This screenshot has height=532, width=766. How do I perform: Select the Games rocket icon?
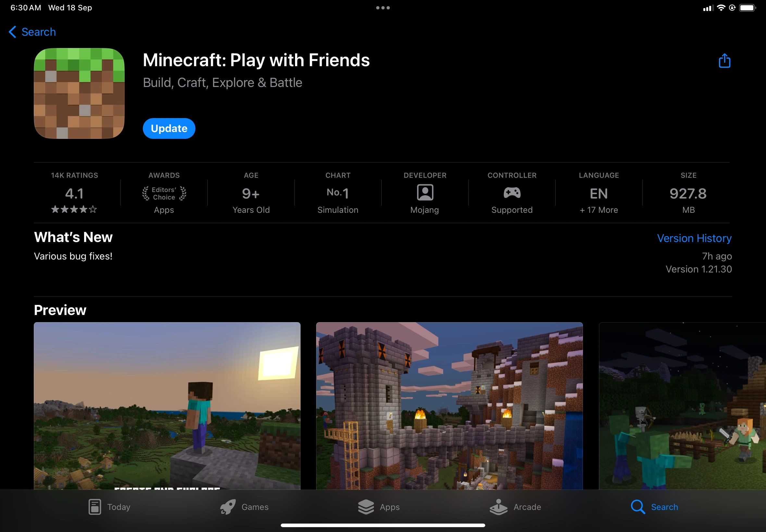229,507
